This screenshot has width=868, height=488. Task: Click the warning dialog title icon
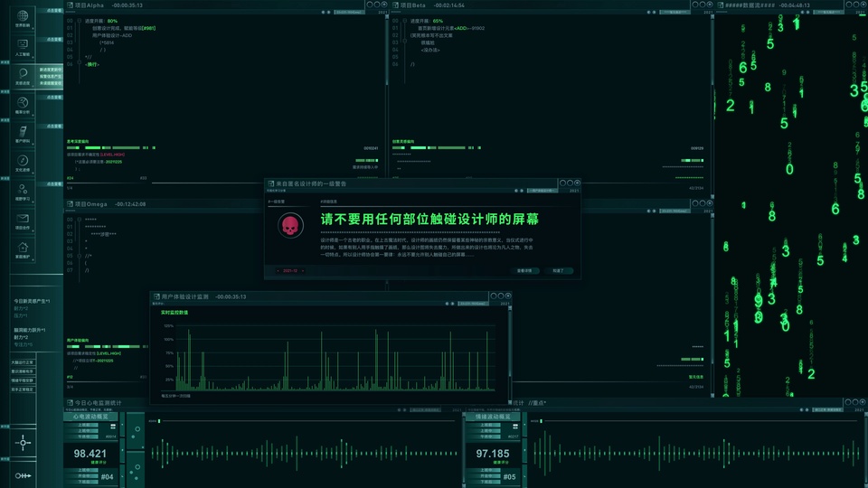point(271,183)
